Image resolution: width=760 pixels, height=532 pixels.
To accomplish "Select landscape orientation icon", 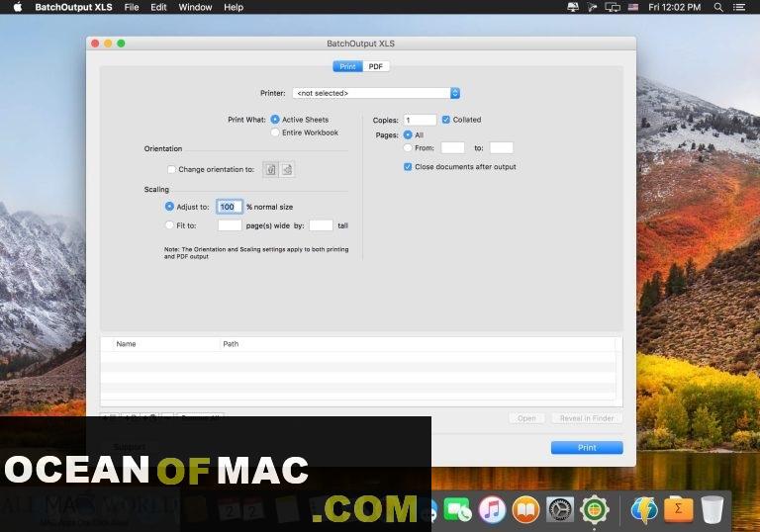I will coord(287,169).
